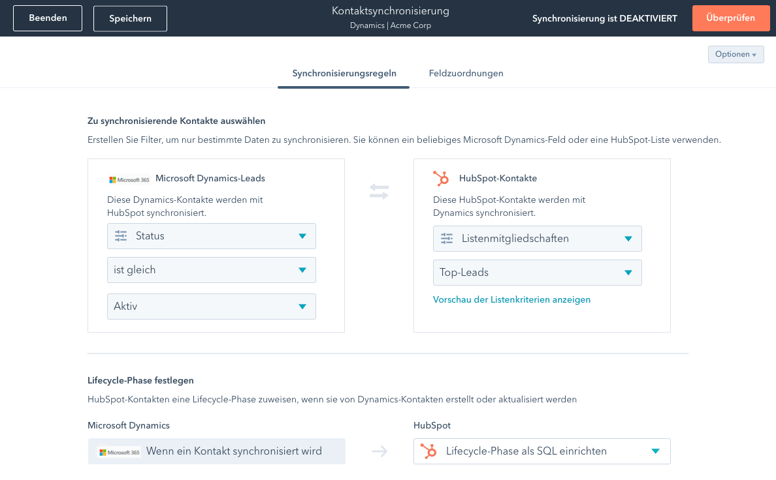
Task: Click the Microsoft 365 logo in sync trigger field
Action: (x=120, y=452)
